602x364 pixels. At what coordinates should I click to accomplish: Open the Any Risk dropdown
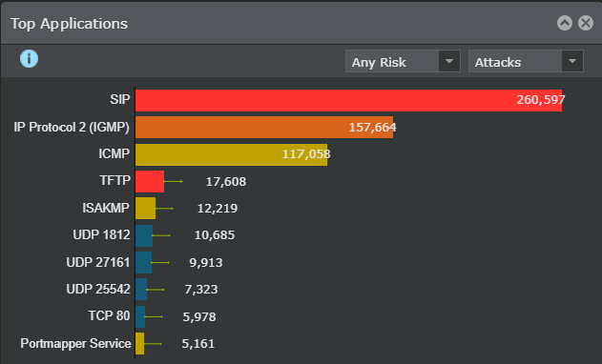tap(403, 61)
